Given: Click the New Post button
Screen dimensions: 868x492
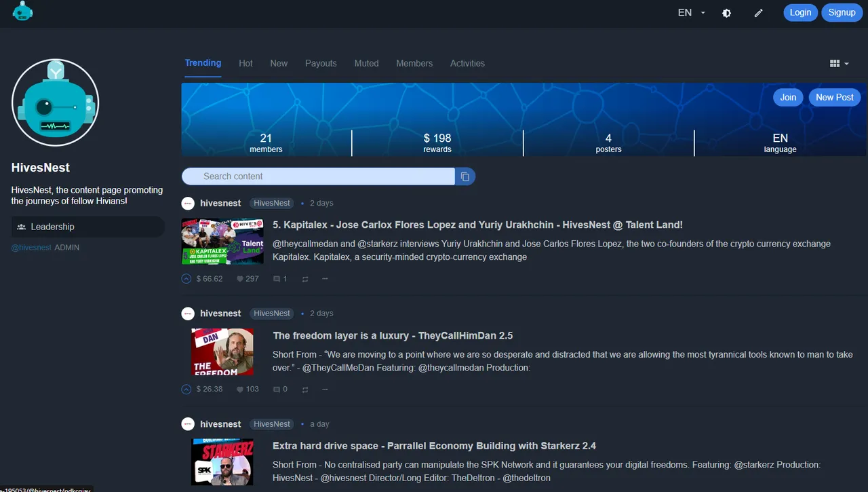Looking at the screenshot, I should point(835,97).
